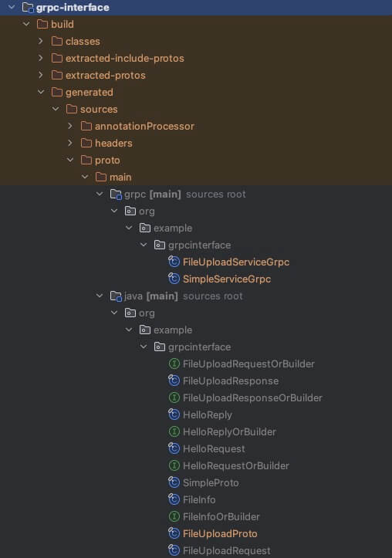This screenshot has height=558, width=392.
Task: Expand the extracted-include-protos folder
Action: [x=41, y=58]
